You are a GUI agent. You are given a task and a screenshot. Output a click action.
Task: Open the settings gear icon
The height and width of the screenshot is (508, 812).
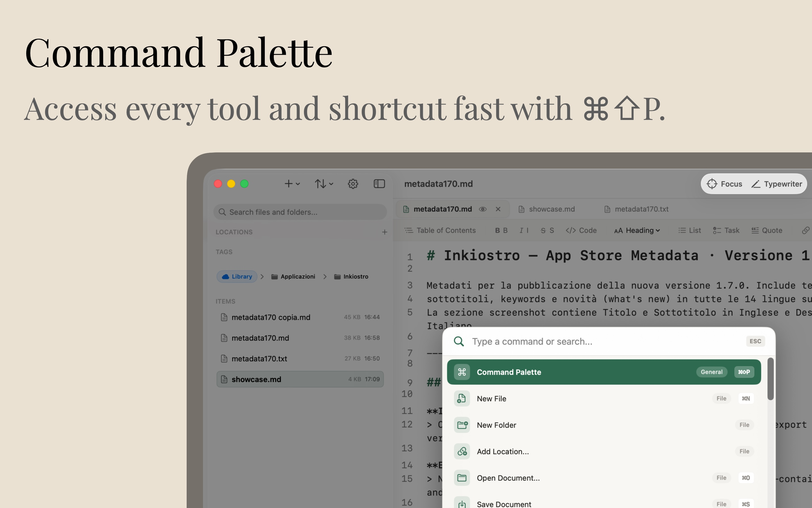click(353, 184)
